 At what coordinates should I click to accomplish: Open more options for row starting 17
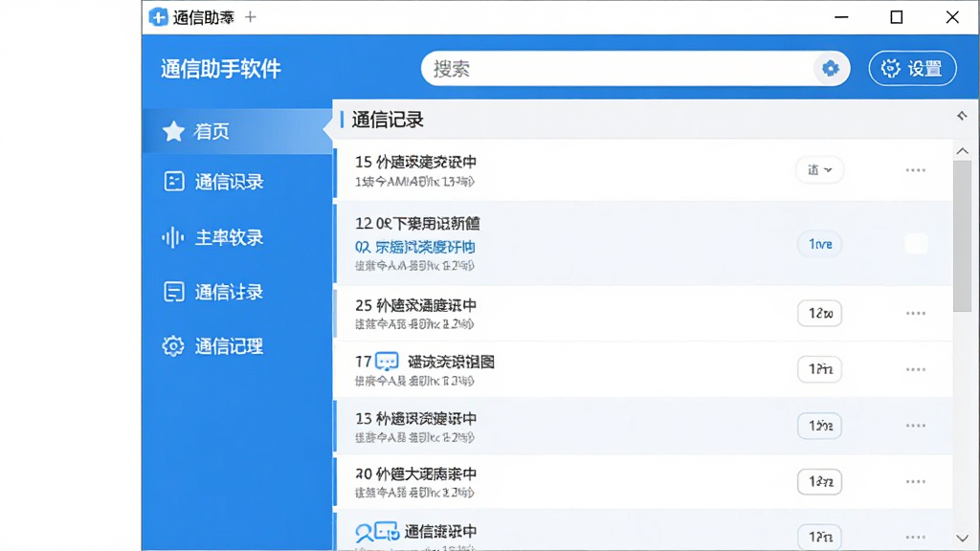click(916, 369)
